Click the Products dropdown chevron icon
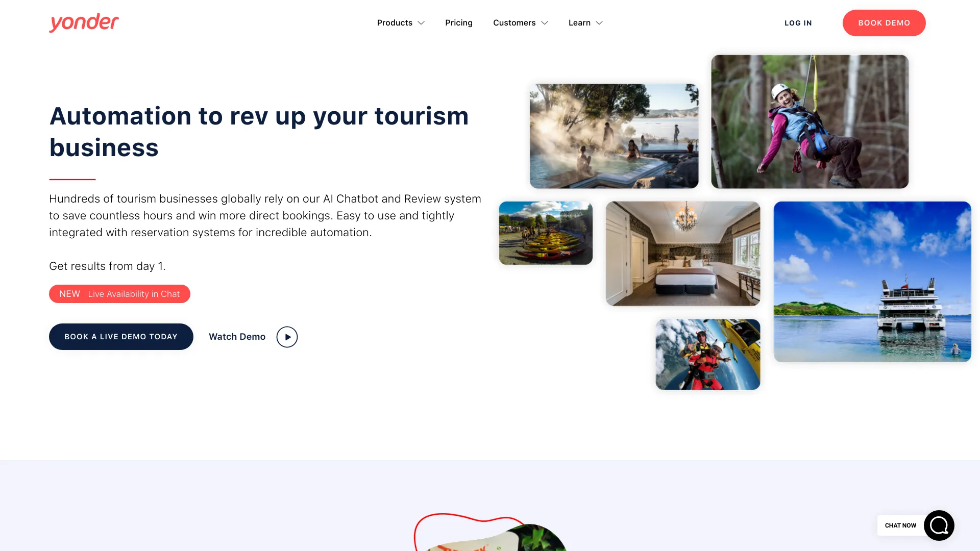 tap(421, 23)
